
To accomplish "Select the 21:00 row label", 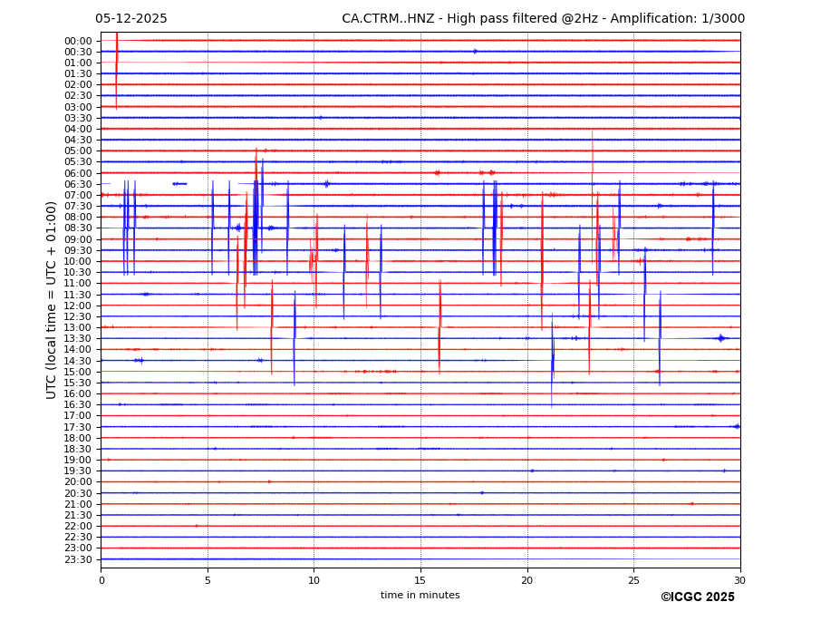I will (78, 504).
